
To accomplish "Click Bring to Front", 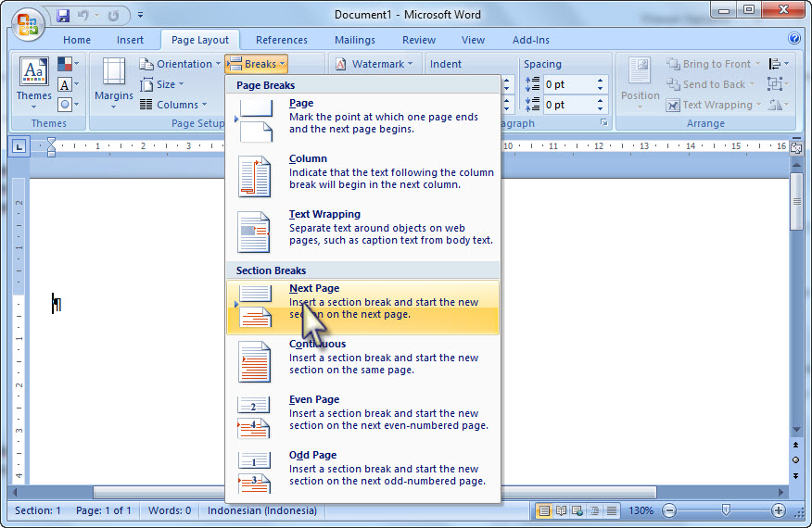I will [713, 64].
